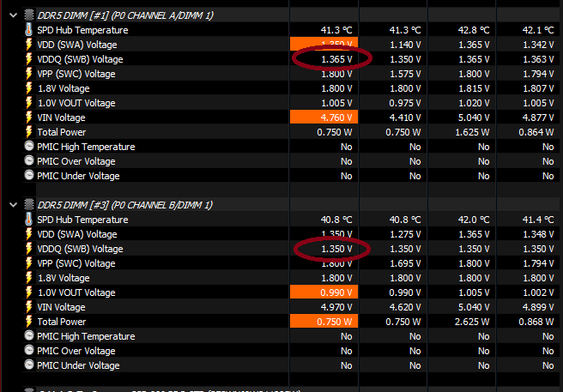Screen dimensions: 563x392
Task: Click the 0.864 W average Total Power in DIMM [#1]
Action: tap(536, 132)
